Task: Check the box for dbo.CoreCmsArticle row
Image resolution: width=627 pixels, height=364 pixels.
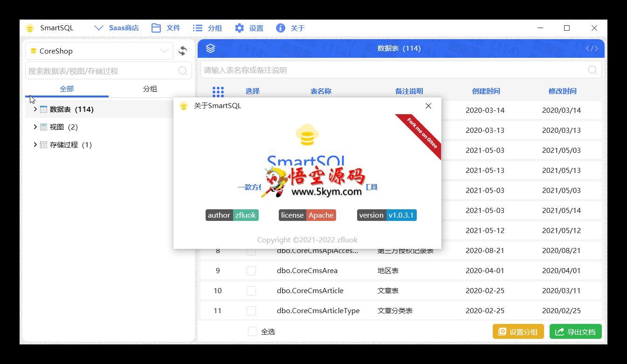Action: point(251,290)
